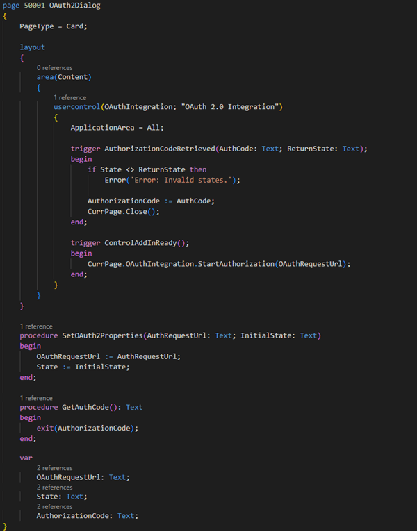Click the 'OAuthRequestUrl := AuthRequestUrl;' assignment line
Image resolution: width=417 pixels, height=532 pixels.
(x=108, y=356)
